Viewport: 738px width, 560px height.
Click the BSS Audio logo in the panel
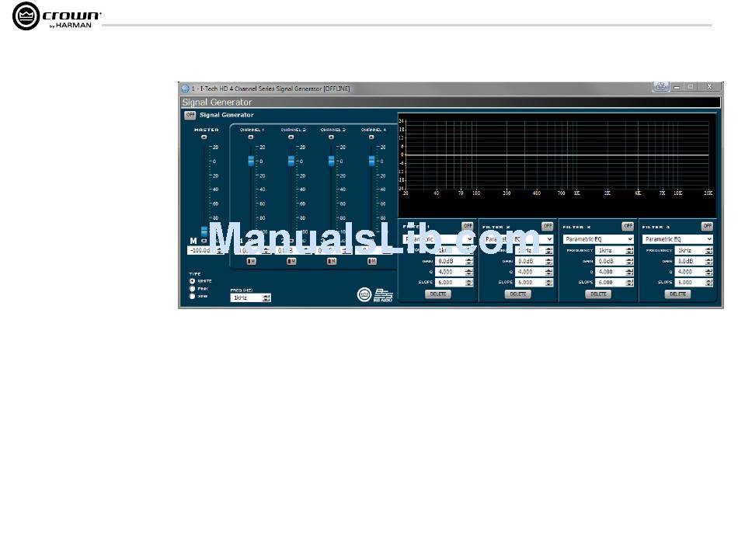[383, 294]
